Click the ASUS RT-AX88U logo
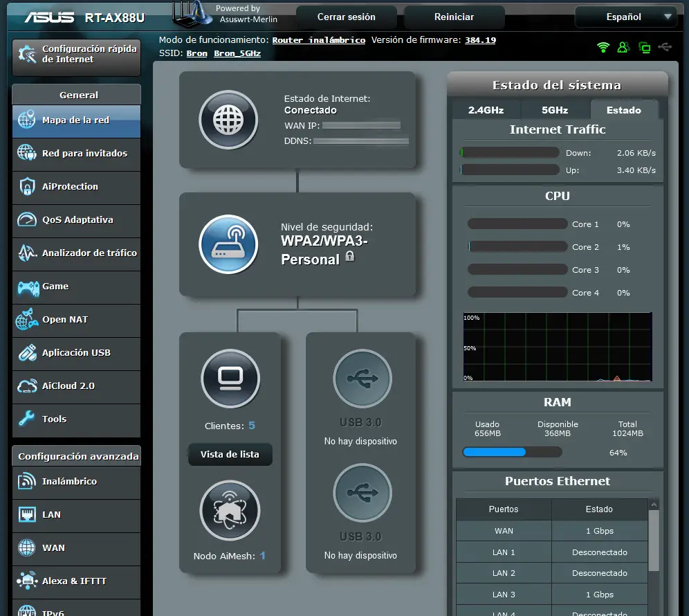This screenshot has width=689, height=616. (x=85, y=17)
